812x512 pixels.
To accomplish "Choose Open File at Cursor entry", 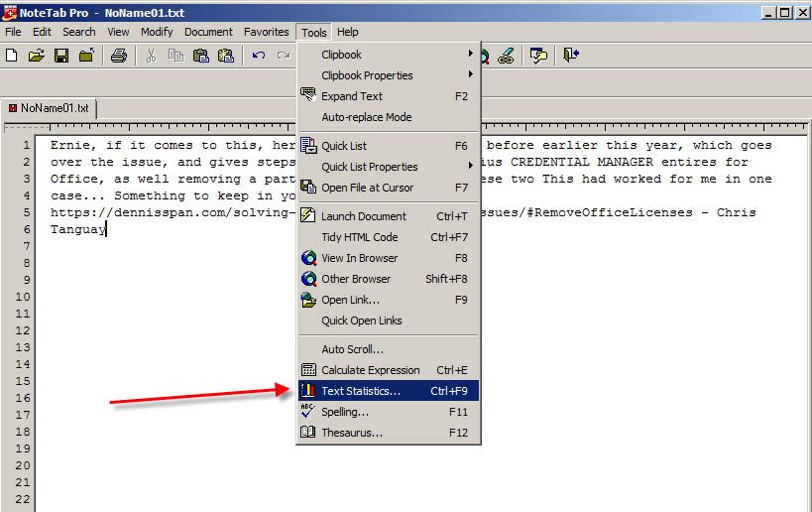I will coord(389,188).
